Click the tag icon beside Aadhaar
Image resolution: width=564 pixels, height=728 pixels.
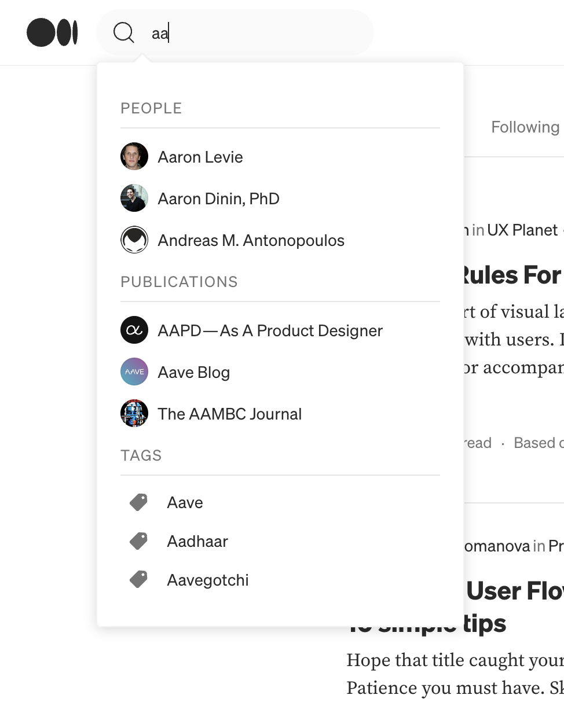(x=138, y=541)
